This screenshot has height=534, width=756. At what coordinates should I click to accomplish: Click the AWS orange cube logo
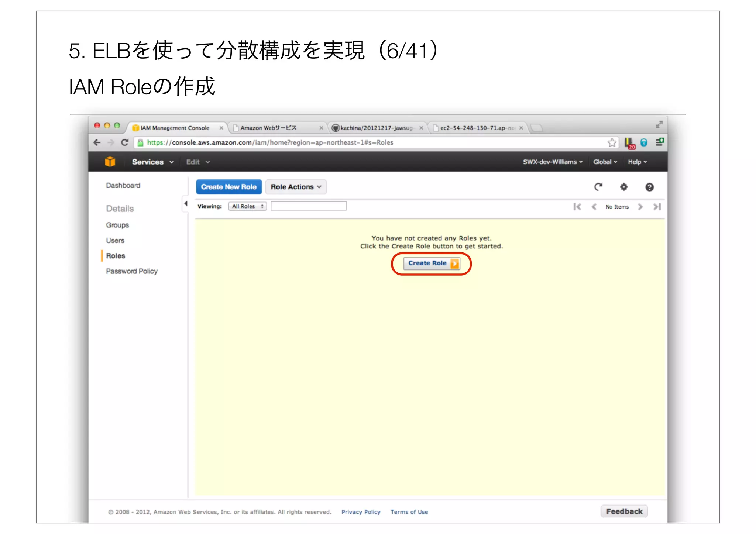tap(110, 162)
